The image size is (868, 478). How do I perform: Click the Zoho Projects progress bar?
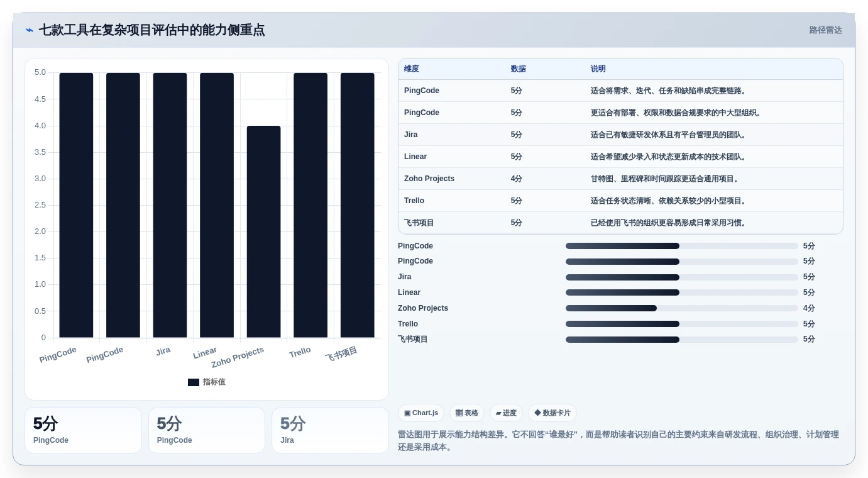click(x=682, y=308)
